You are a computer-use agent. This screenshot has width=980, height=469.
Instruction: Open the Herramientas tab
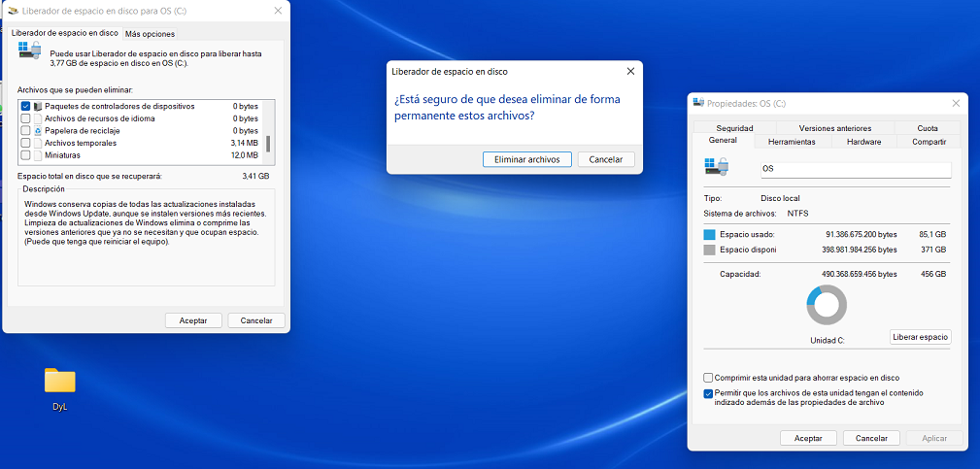tap(792, 142)
